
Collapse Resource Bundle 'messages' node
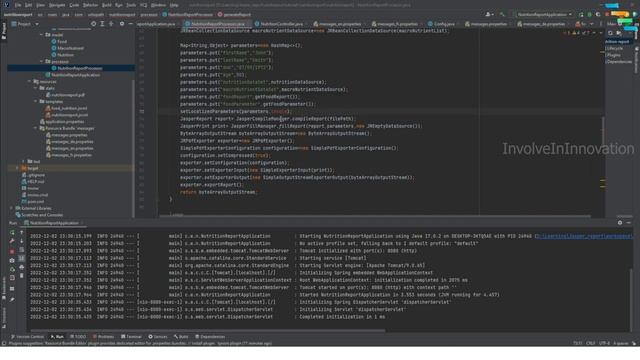36,128
